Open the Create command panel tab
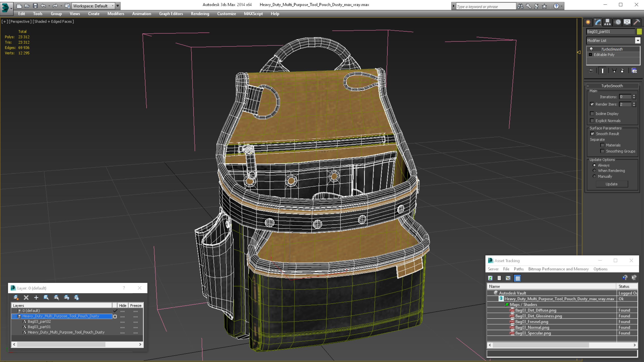The image size is (644, 362). (x=588, y=22)
